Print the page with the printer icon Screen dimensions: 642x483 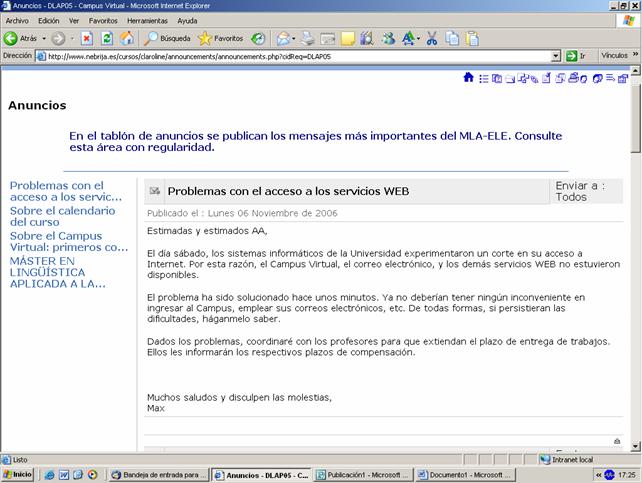(307, 38)
